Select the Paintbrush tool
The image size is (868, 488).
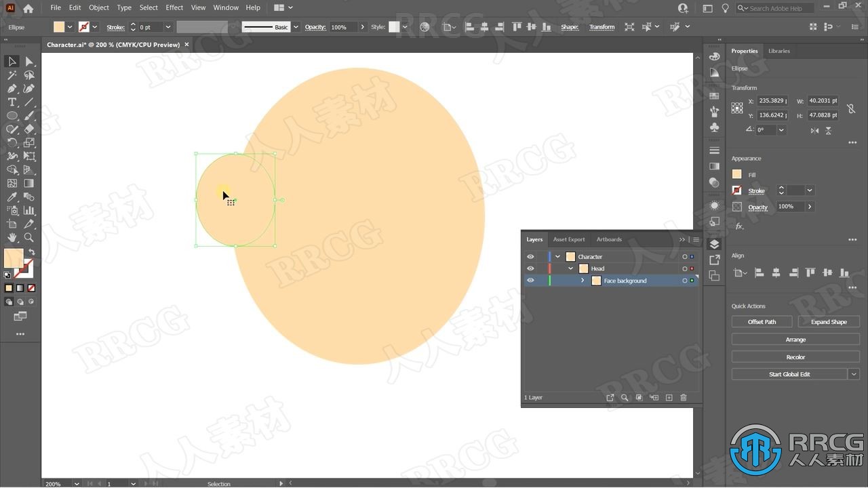[29, 116]
